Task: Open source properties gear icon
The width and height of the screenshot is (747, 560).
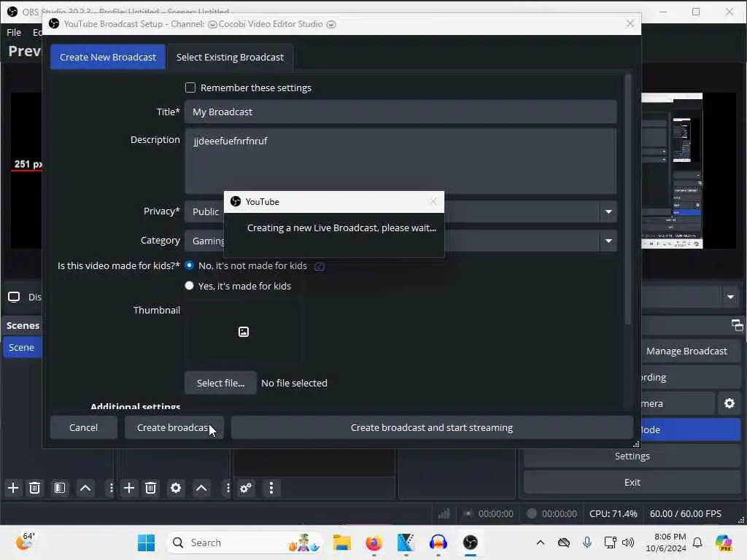Action: pos(176,488)
